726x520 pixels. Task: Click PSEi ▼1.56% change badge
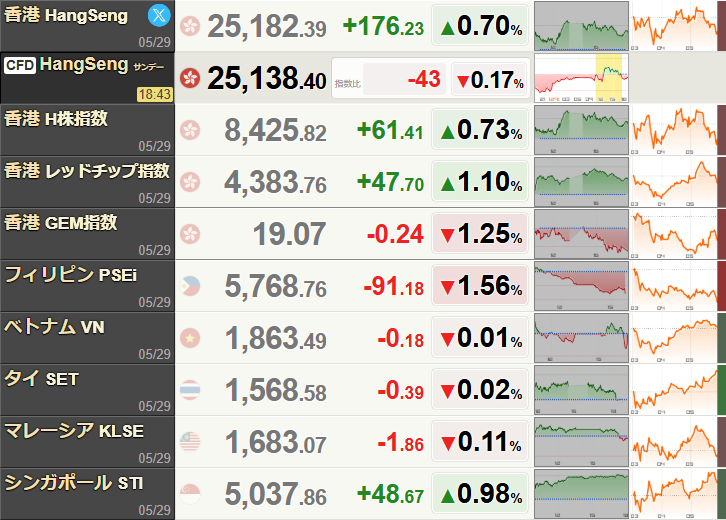click(480, 285)
